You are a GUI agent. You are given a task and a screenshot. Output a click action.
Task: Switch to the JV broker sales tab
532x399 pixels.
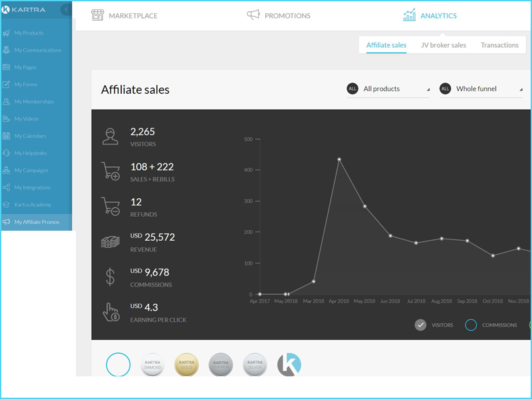[444, 45]
